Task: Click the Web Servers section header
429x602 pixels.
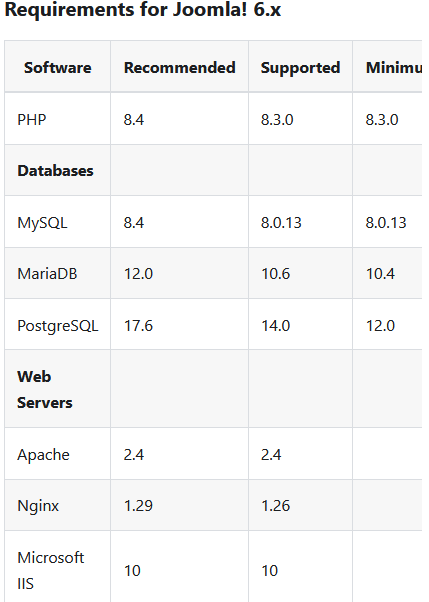Action: click(45, 389)
